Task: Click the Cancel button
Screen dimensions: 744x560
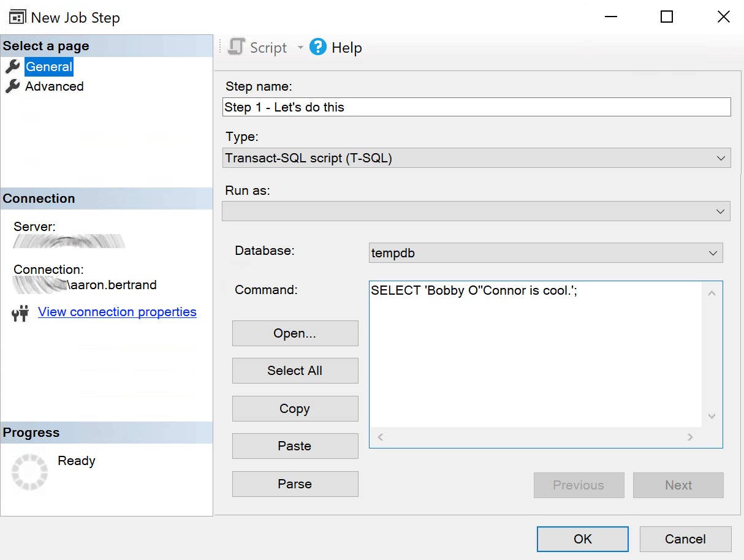Action: click(685, 539)
